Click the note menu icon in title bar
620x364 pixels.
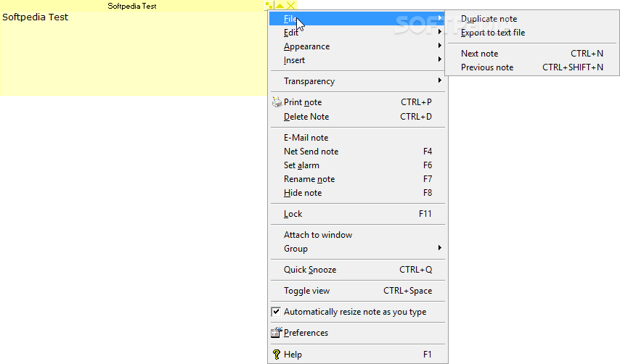pos(269,6)
